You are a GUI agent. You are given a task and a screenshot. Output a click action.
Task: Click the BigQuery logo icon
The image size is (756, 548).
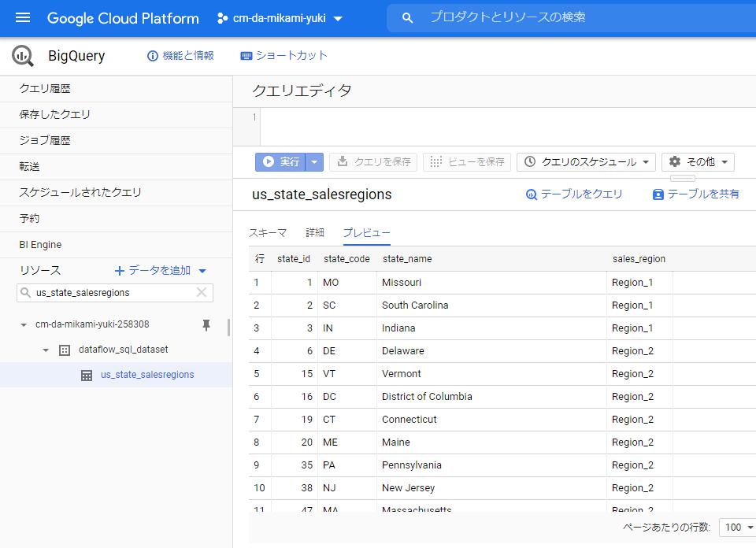23,55
